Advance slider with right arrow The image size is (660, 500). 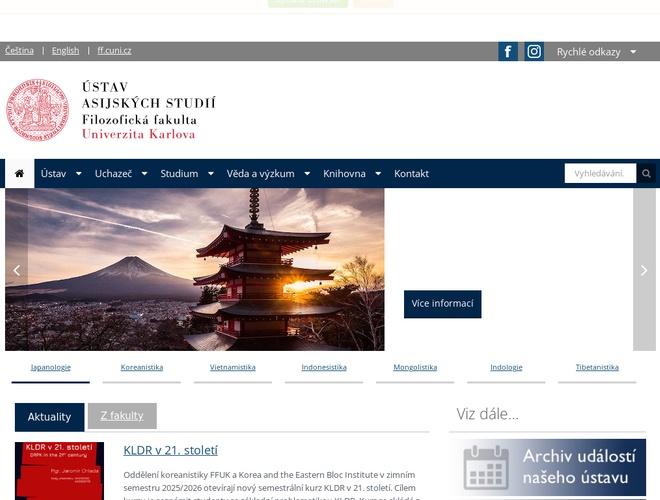pyautogui.click(x=644, y=270)
